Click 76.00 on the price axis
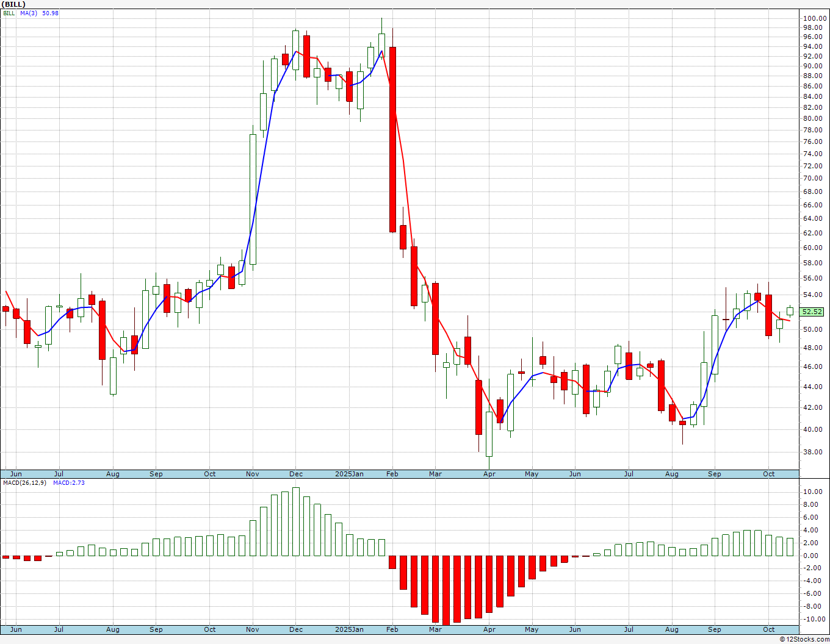Image resolution: width=830 pixels, height=644 pixels. 814,141
